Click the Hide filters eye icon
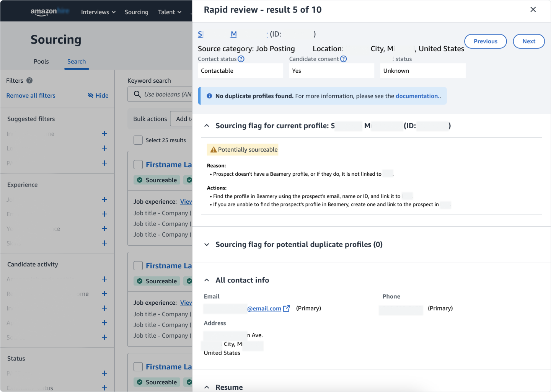This screenshot has width=551, height=392. click(91, 96)
